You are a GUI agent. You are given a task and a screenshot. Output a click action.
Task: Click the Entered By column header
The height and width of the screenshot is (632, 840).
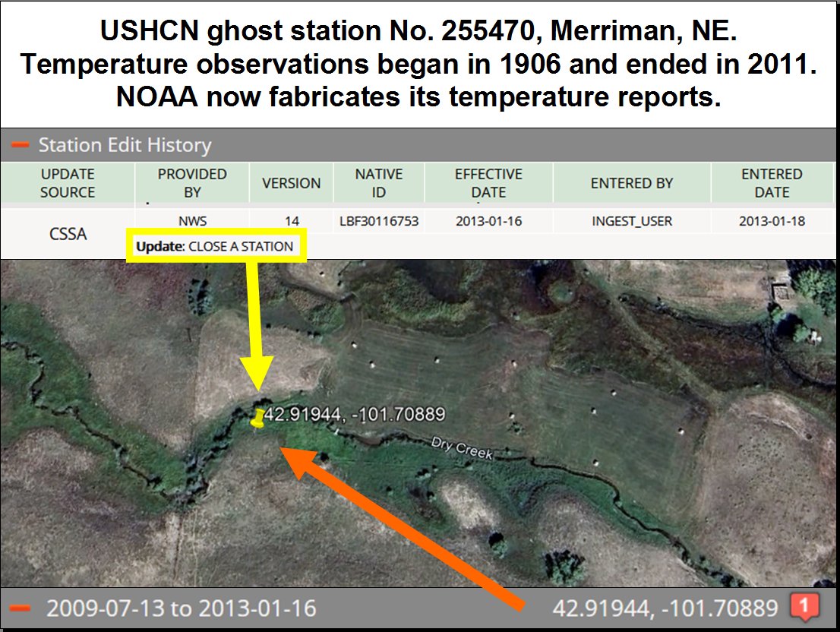pyautogui.click(x=632, y=183)
